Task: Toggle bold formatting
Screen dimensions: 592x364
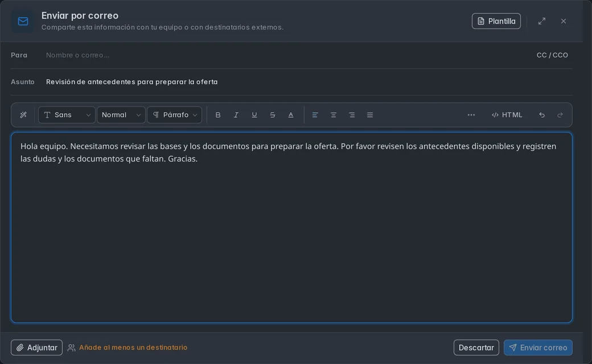Action: click(218, 115)
